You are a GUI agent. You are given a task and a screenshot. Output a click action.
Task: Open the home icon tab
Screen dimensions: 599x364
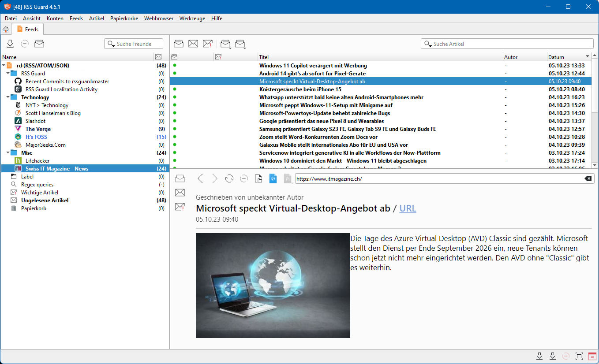pyautogui.click(x=6, y=29)
